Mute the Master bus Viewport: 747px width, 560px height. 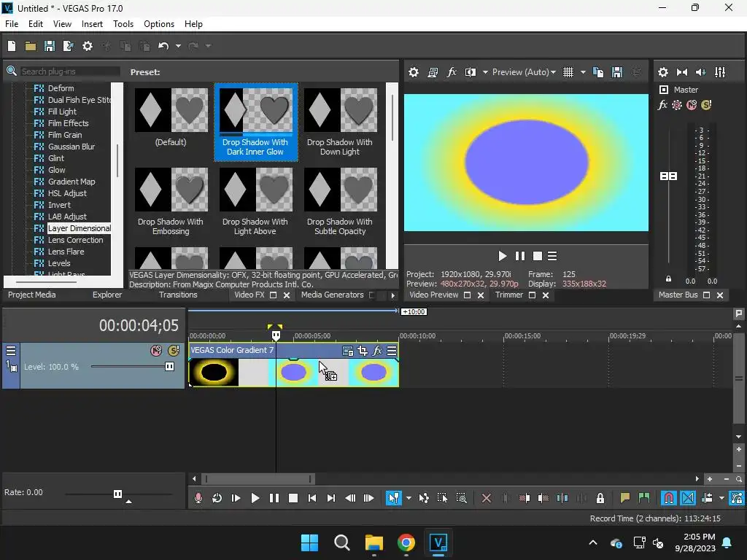pyautogui.click(x=692, y=105)
